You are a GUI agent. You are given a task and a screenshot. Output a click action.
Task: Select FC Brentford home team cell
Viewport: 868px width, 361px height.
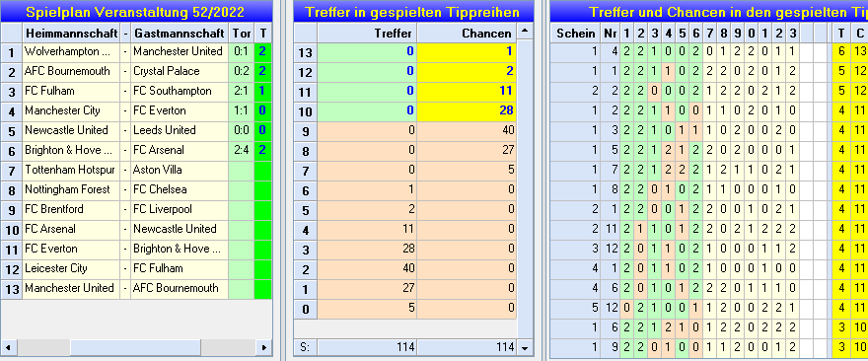(x=71, y=210)
